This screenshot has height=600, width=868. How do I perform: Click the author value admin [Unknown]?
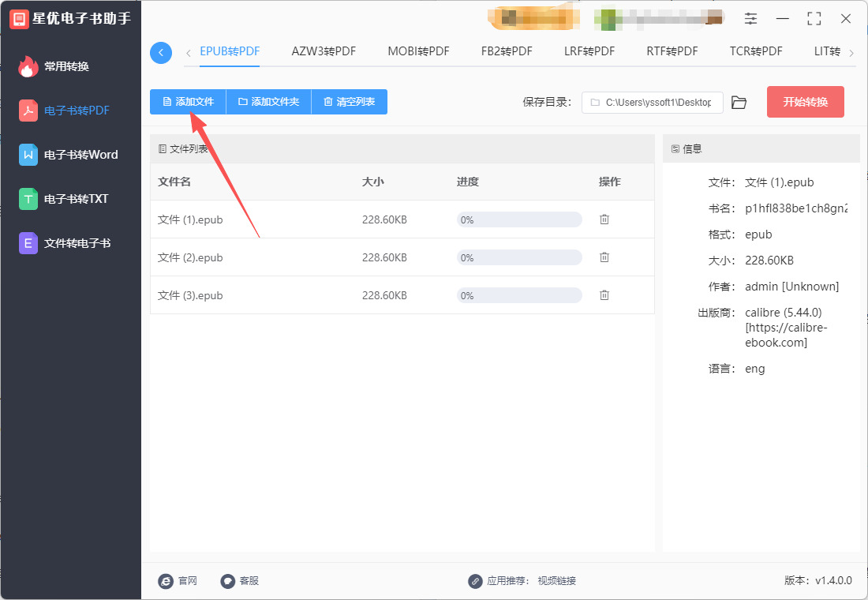pos(792,287)
